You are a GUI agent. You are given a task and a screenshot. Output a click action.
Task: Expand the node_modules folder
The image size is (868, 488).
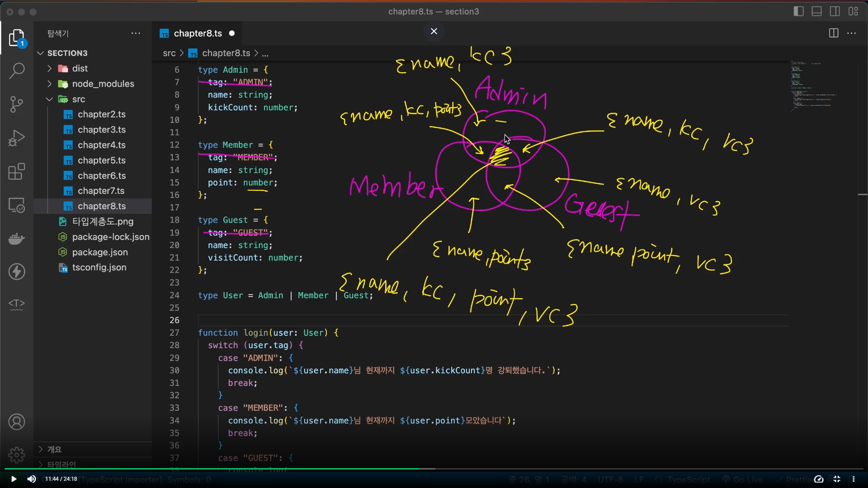tap(103, 84)
